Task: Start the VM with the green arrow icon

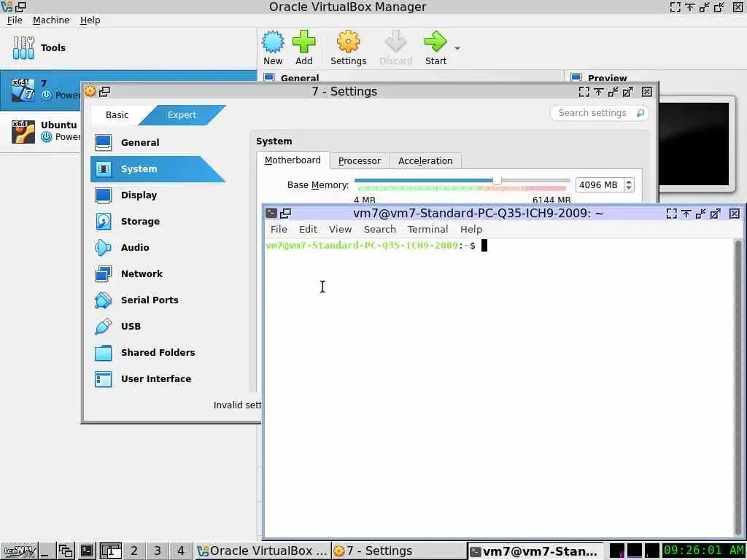Action: pyautogui.click(x=436, y=47)
